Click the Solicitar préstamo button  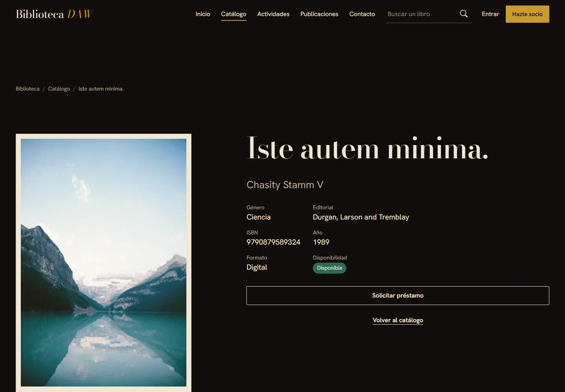point(398,296)
